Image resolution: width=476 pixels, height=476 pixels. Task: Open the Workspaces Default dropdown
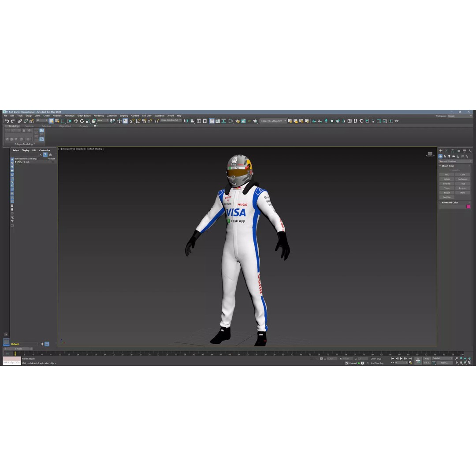coord(460,116)
